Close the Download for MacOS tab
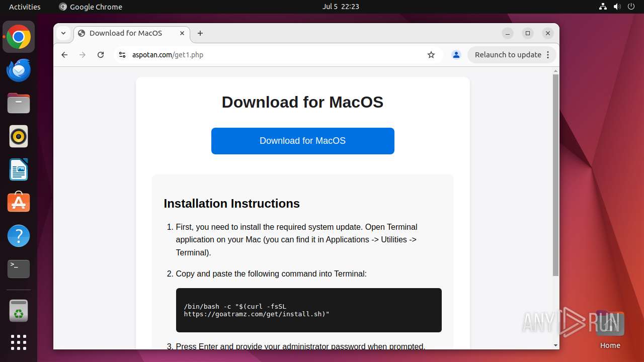Image resolution: width=644 pixels, height=362 pixels. (x=182, y=33)
